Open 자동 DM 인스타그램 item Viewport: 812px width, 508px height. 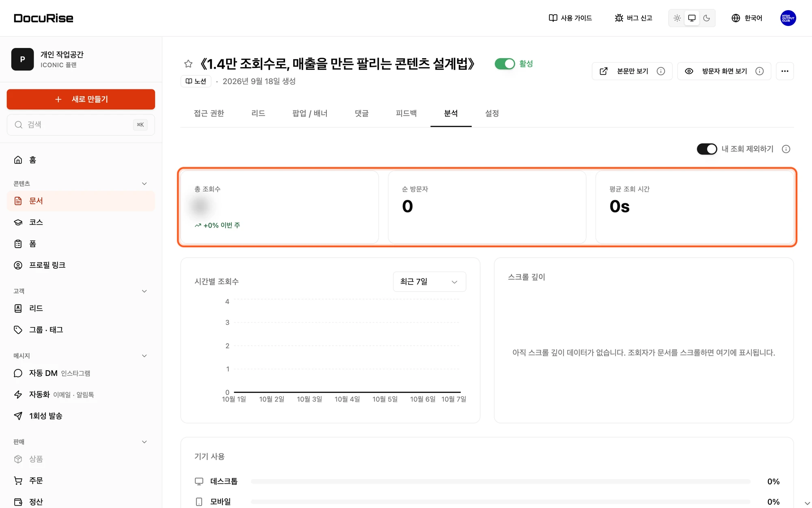tap(81, 373)
